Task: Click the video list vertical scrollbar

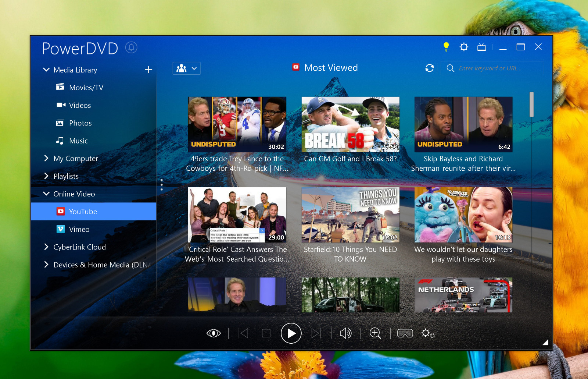Action: [531, 105]
